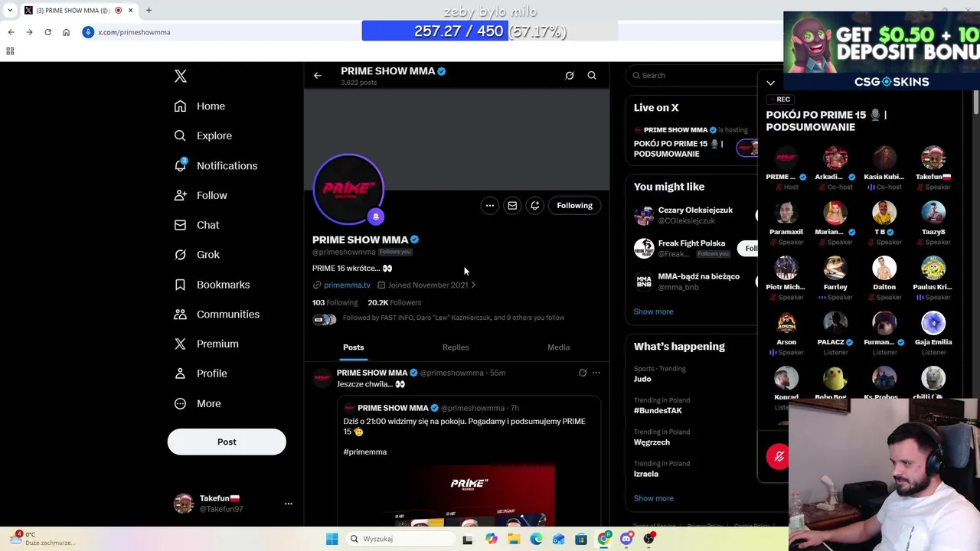Open more menu on the first post
980x551 pixels.
[596, 373]
